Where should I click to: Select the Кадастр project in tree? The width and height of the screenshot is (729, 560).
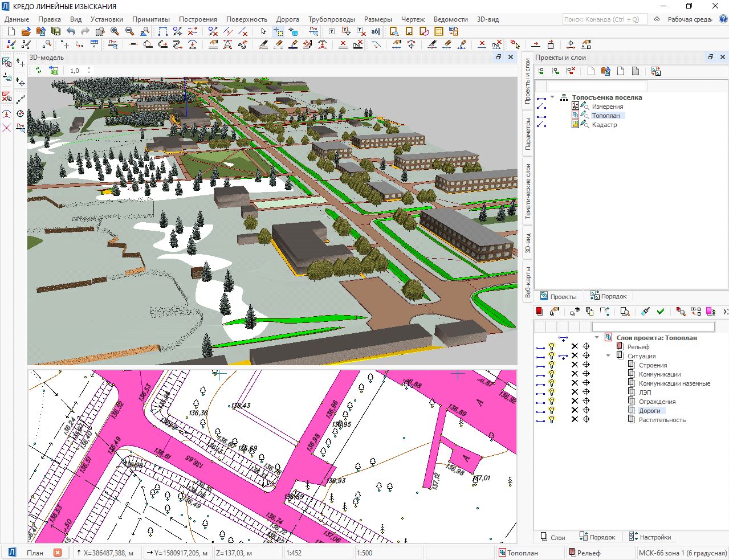click(604, 125)
